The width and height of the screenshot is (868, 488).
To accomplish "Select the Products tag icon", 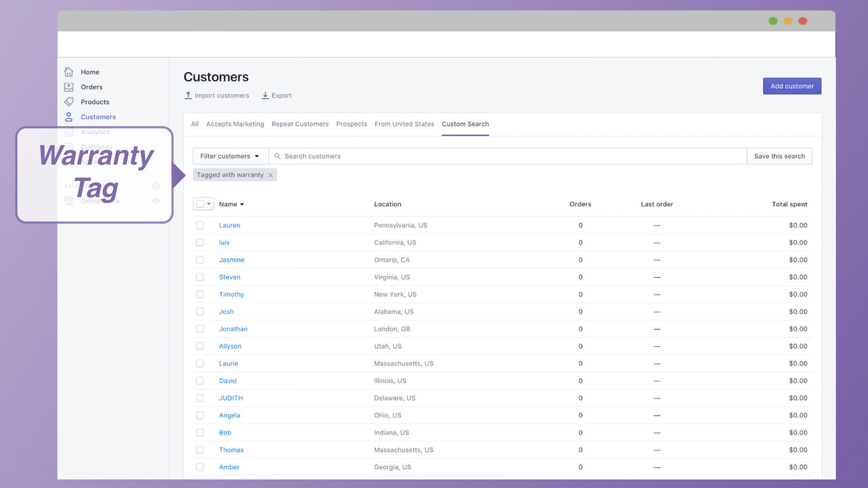I will 68,102.
